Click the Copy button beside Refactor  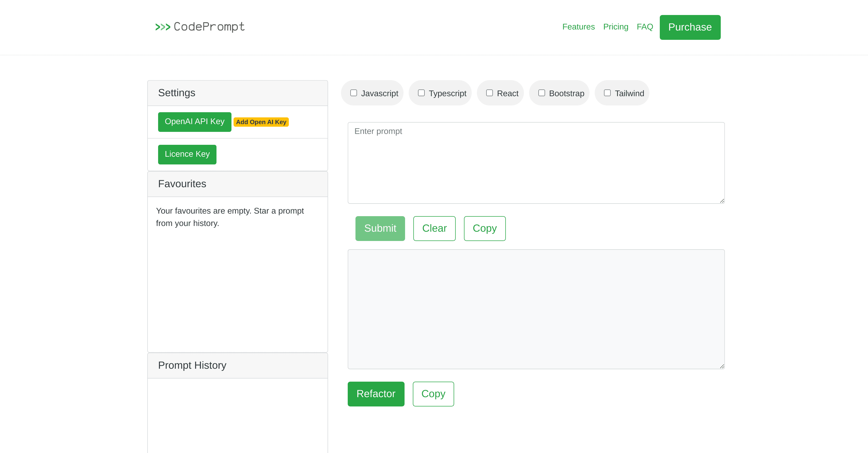tap(433, 394)
